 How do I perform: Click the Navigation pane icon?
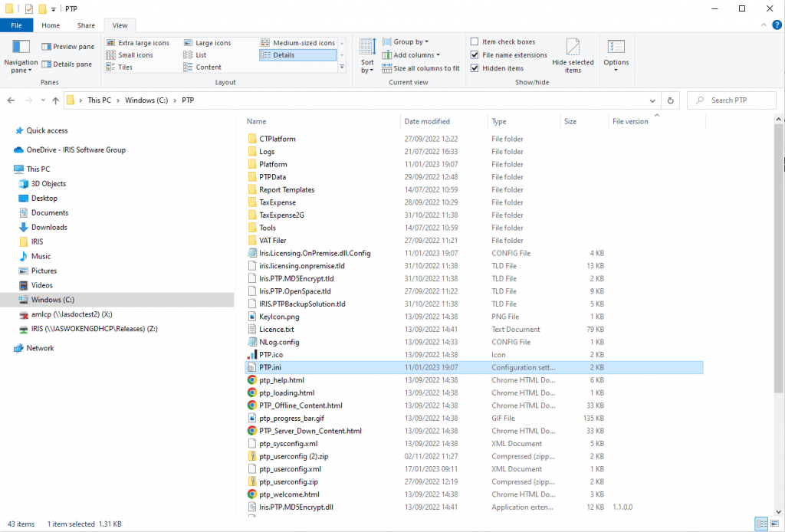(21, 54)
